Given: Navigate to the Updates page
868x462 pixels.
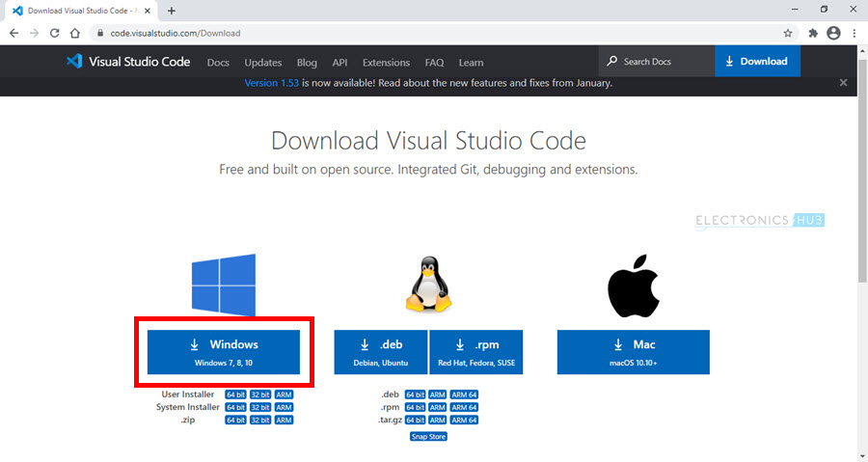Looking at the screenshot, I should pos(263,62).
